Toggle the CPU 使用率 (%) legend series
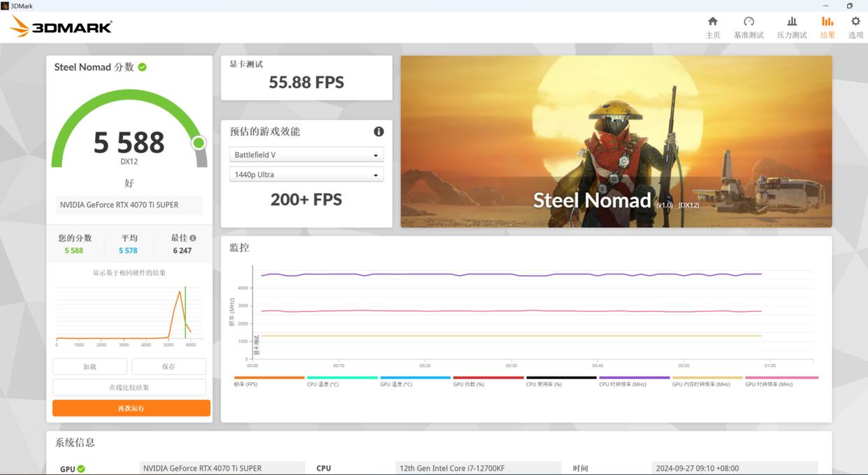Image resolution: width=868 pixels, height=475 pixels. click(561, 381)
